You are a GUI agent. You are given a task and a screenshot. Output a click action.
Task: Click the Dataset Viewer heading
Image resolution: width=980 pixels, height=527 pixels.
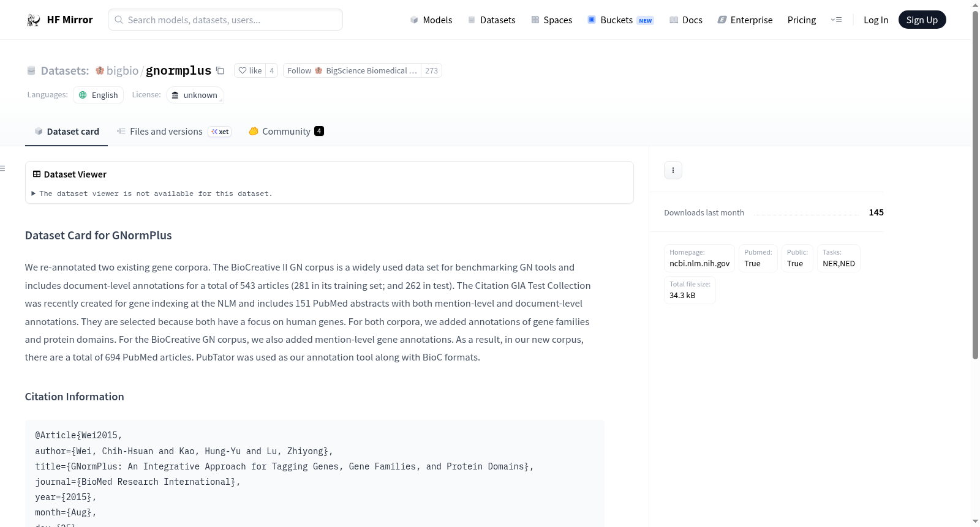(x=75, y=174)
